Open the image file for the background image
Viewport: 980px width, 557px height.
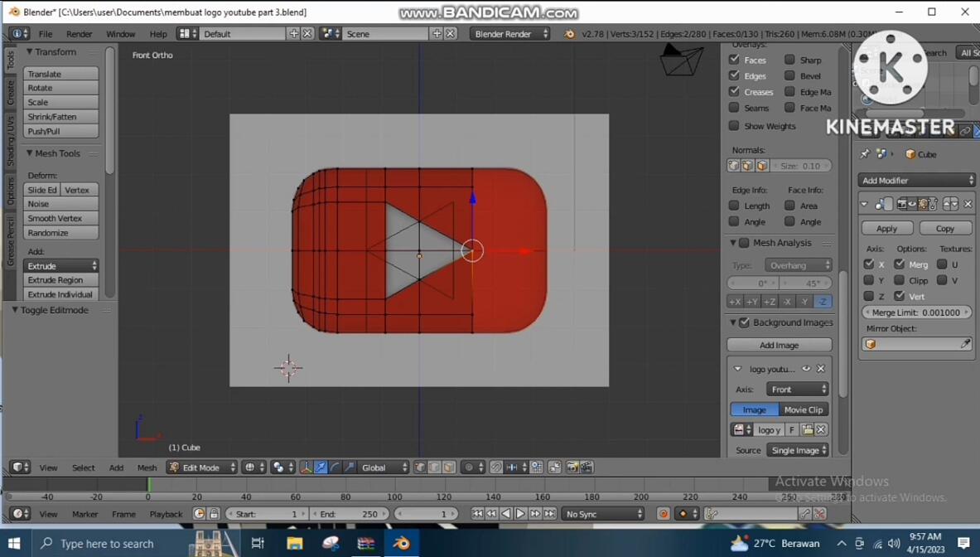[x=808, y=429]
